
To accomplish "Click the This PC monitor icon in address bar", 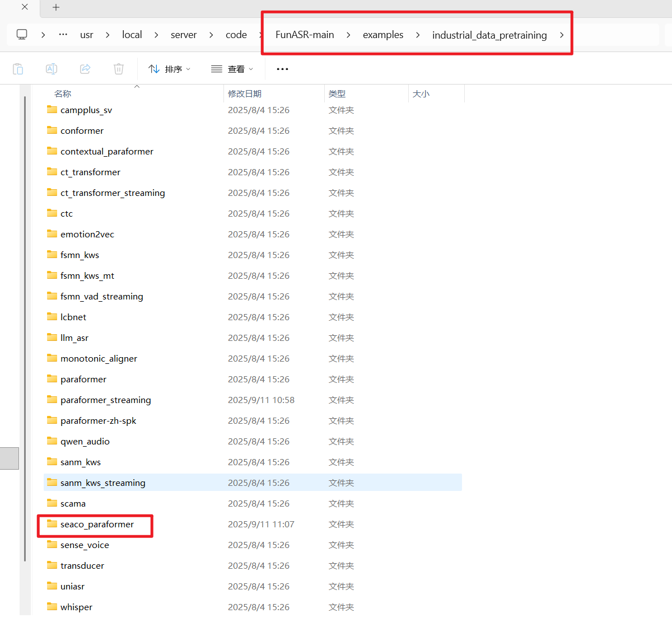I will click(22, 35).
